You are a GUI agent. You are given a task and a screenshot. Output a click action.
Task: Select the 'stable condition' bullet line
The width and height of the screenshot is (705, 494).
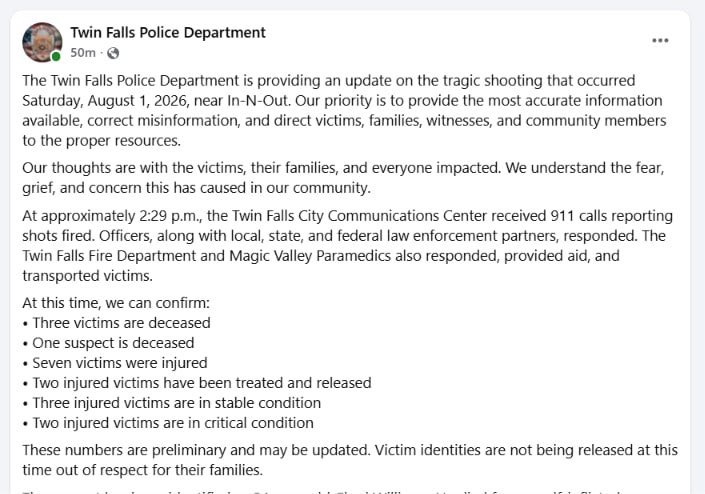(x=172, y=403)
